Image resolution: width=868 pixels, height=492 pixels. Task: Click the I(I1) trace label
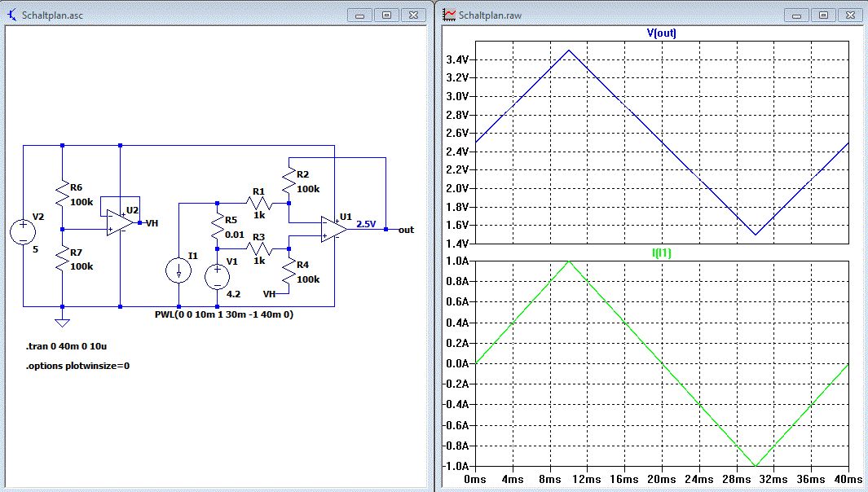pos(660,254)
